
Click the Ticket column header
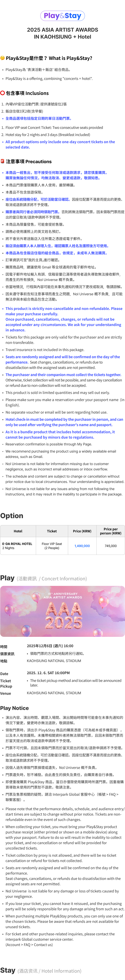[52, 531]
